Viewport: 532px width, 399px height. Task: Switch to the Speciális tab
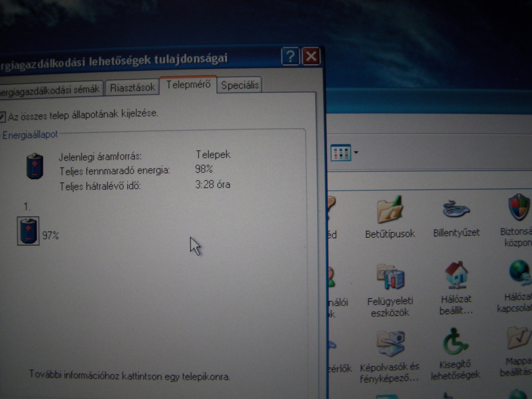[x=240, y=85]
